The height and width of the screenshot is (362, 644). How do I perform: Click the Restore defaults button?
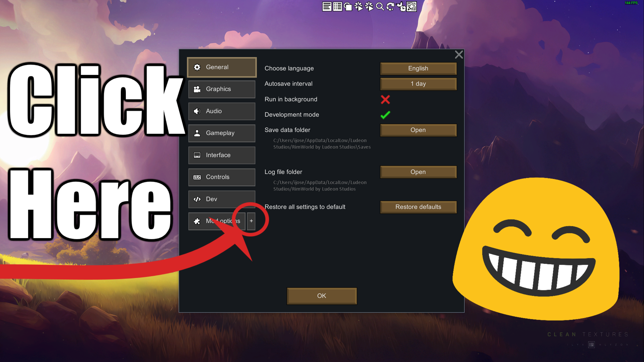pyautogui.click(x=418, y=207)
